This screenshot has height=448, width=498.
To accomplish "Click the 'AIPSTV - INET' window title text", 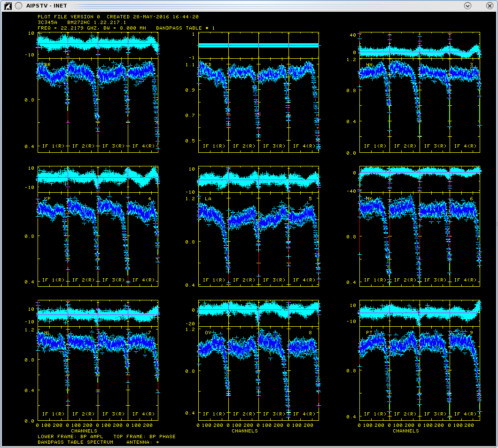I will click(x=47, y=6).
